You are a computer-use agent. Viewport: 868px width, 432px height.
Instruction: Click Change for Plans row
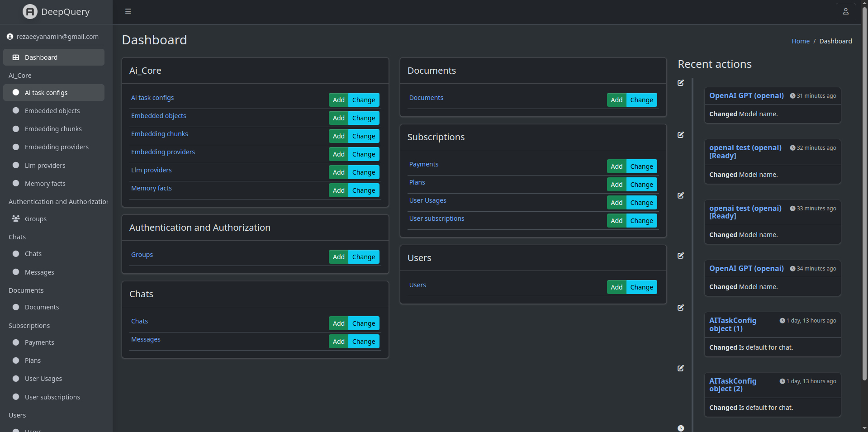coord(642,185)
